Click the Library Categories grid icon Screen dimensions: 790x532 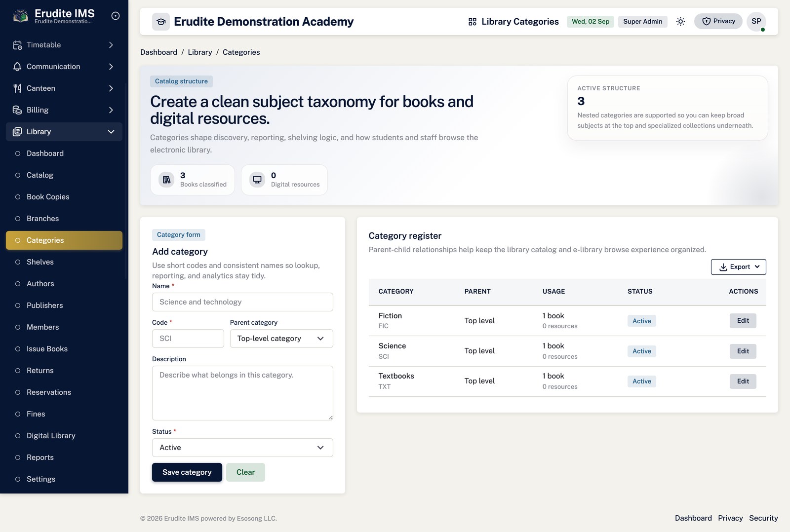point(473,22)
